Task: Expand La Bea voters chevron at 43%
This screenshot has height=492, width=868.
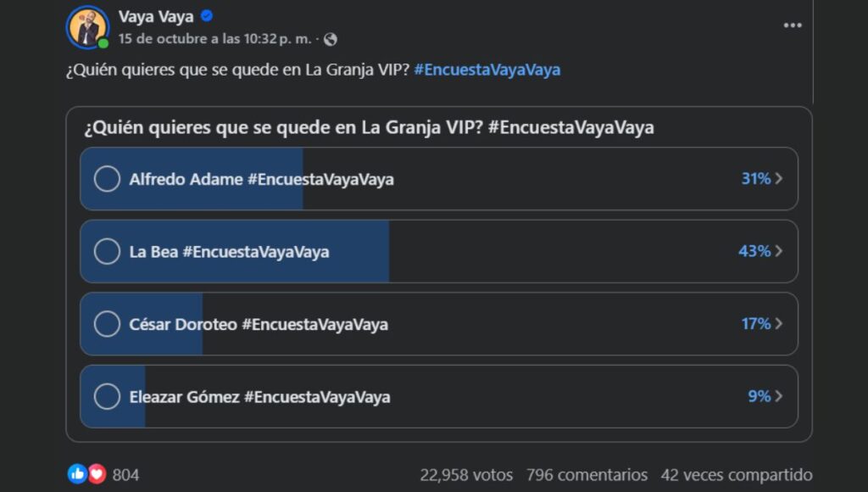Action: (x=778, y=251)
